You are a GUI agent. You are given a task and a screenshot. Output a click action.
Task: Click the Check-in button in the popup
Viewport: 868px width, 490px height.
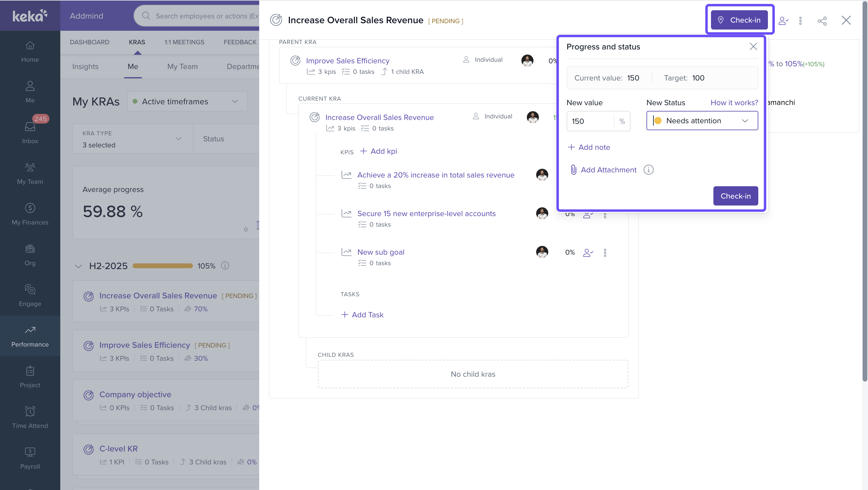pyautogui.click(x=735, y=196)
